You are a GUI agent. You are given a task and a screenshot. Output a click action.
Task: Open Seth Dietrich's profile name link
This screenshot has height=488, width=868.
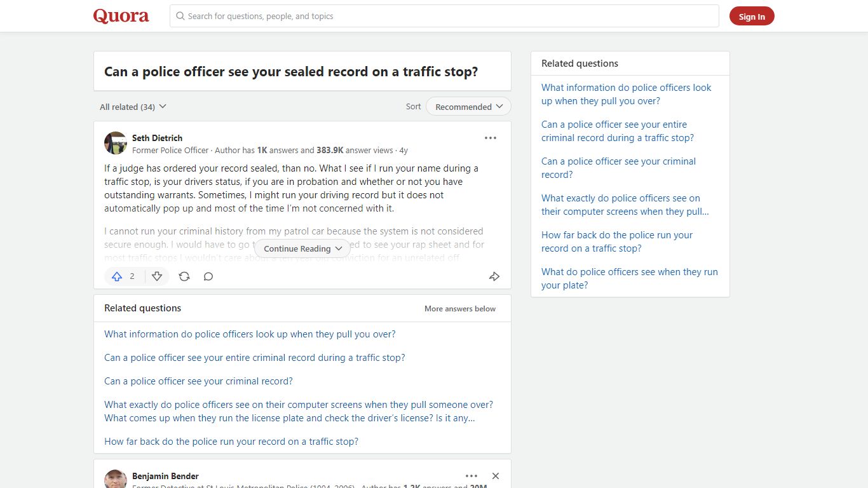tap(157, 138)
